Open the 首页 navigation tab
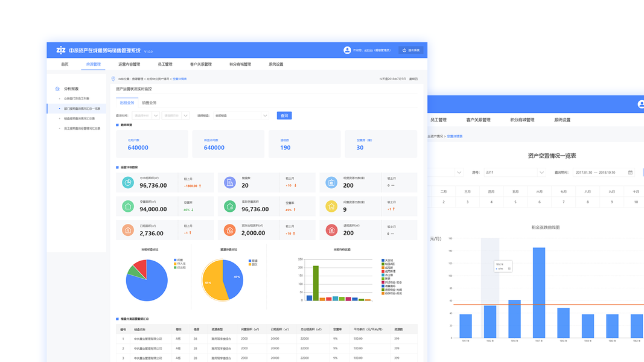The height and width of the screenshot is (362, 644). click(x=65, y=65)
